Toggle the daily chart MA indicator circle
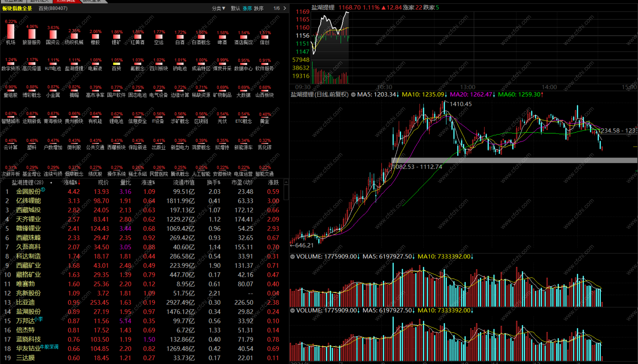Viewport: 638px width, 364px height. 353,95
